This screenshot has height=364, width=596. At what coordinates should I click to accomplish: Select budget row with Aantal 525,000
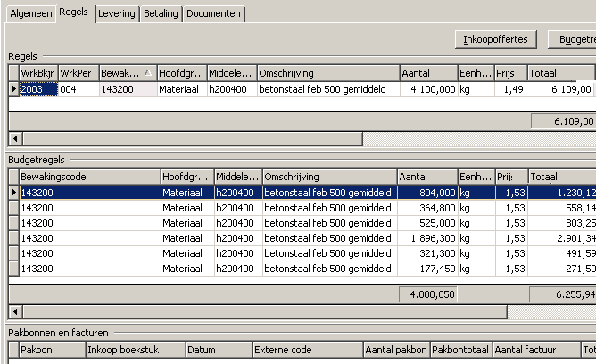pyautogui.click(x=308, y=223)
